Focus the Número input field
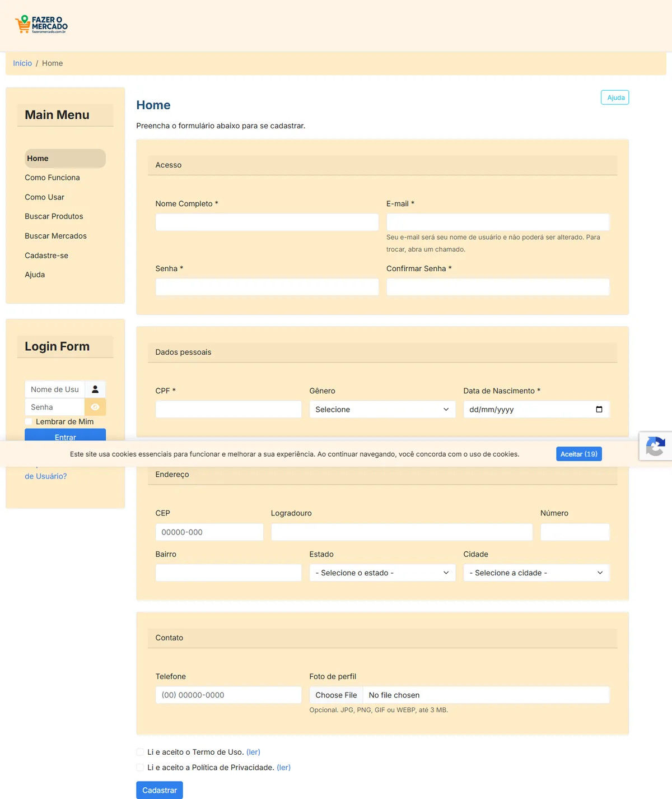The height and width of the screenshot is (799, 672). (575, 532)
